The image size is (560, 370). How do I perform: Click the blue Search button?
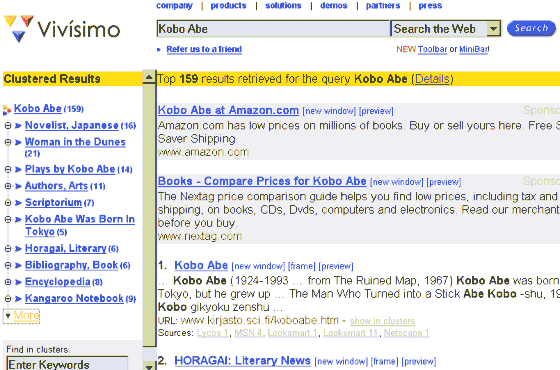tap(531, 28)
